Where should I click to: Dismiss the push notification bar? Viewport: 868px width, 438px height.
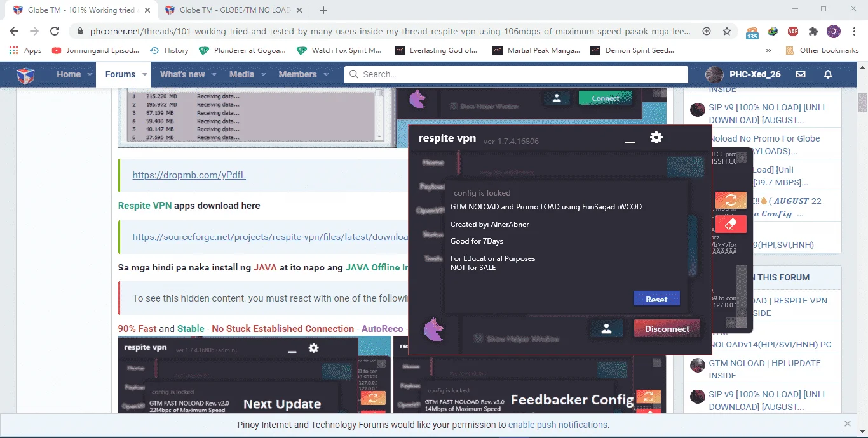(x=848, y=424)
